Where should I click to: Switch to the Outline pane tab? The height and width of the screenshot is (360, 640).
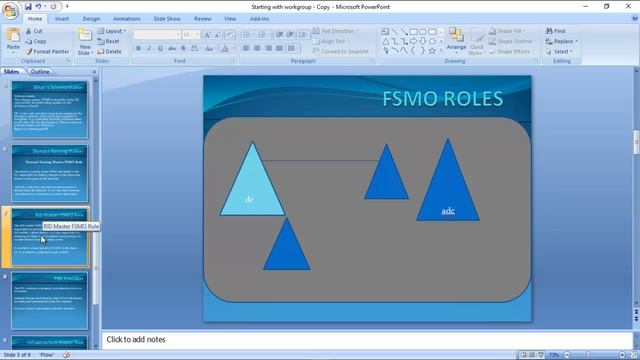(x=40, y=71)
